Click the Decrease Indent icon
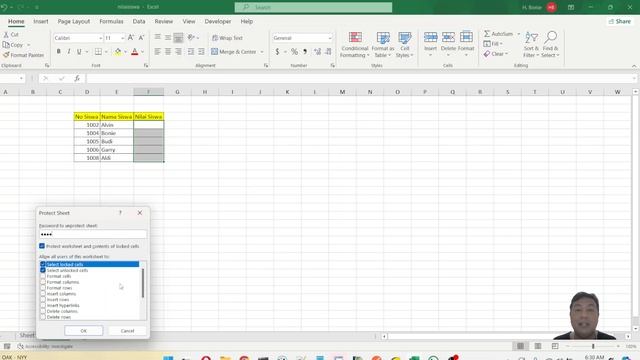The width and height of the screenshot is (640, 360). tap(191, 51)
